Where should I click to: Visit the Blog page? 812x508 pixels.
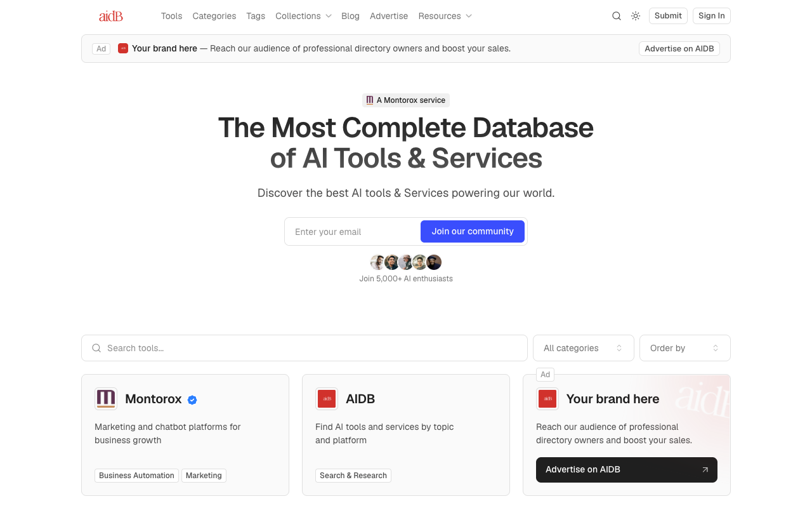[x=350, y=16]
